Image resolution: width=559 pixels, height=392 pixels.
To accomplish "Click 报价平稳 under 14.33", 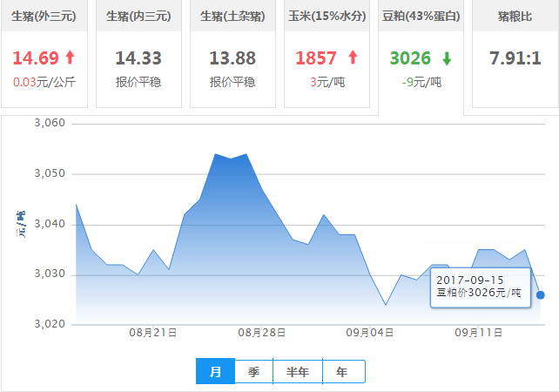I will tap(138, 82).
